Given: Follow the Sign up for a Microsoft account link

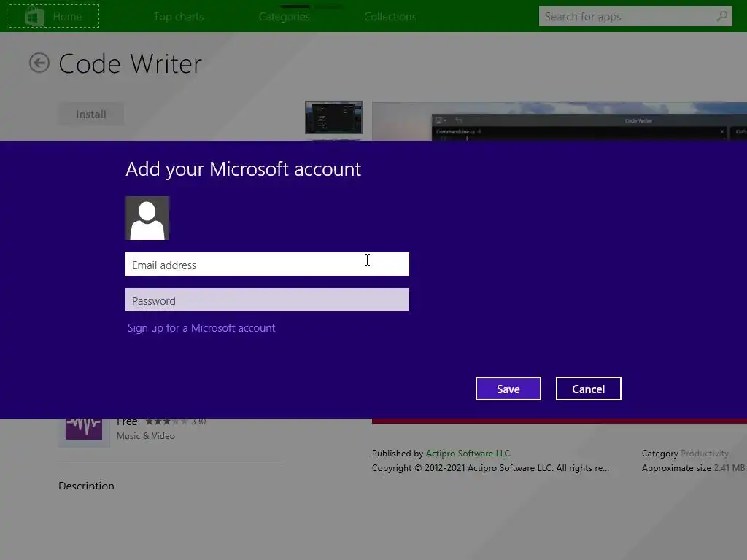Looking at the screenshot, I should (201, 328).
